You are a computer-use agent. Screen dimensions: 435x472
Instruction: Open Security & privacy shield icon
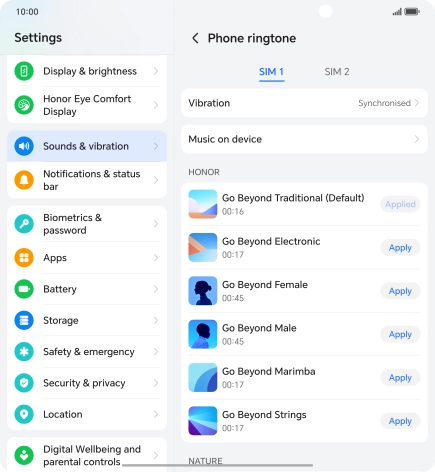pyautogui.click(x=24, y=383)
